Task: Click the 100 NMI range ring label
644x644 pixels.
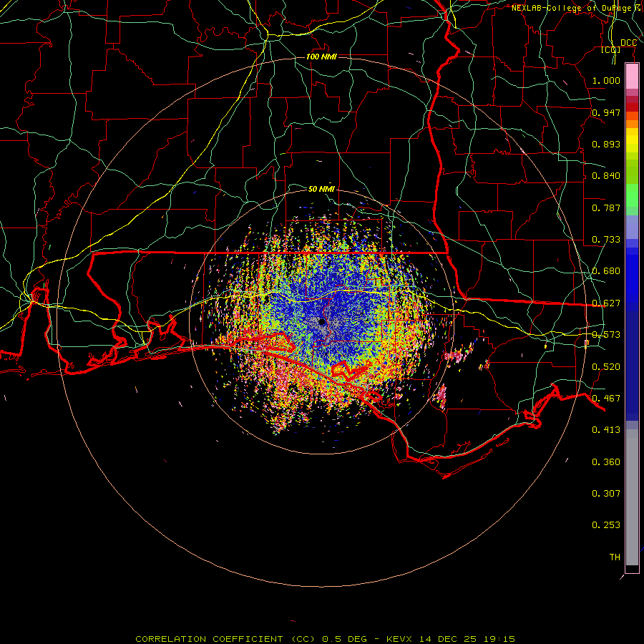Action: 321,57
